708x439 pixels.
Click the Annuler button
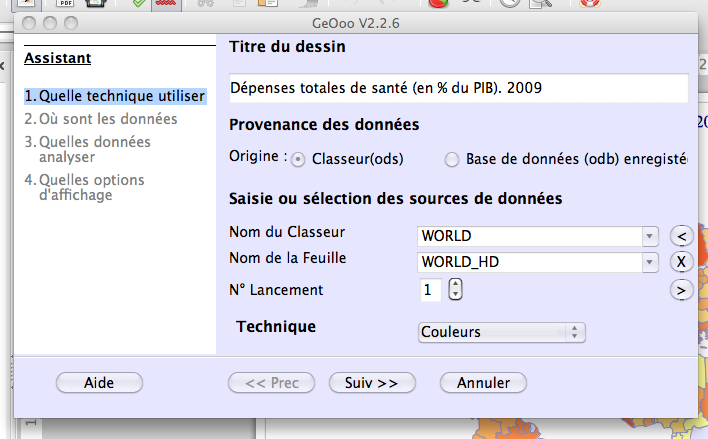pos(483,383)
